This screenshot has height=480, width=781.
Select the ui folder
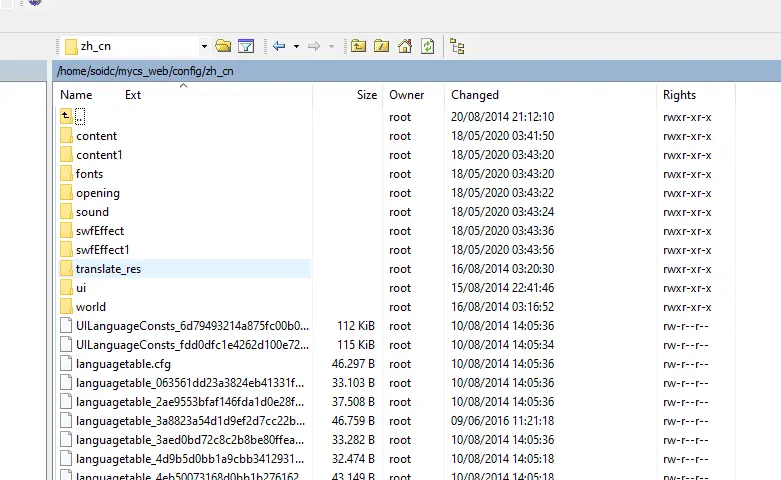[x=81, y=288]
